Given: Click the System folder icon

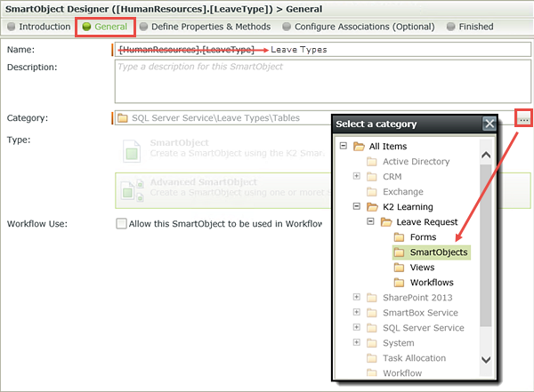Looking at the screenshot, I should 371,343.
